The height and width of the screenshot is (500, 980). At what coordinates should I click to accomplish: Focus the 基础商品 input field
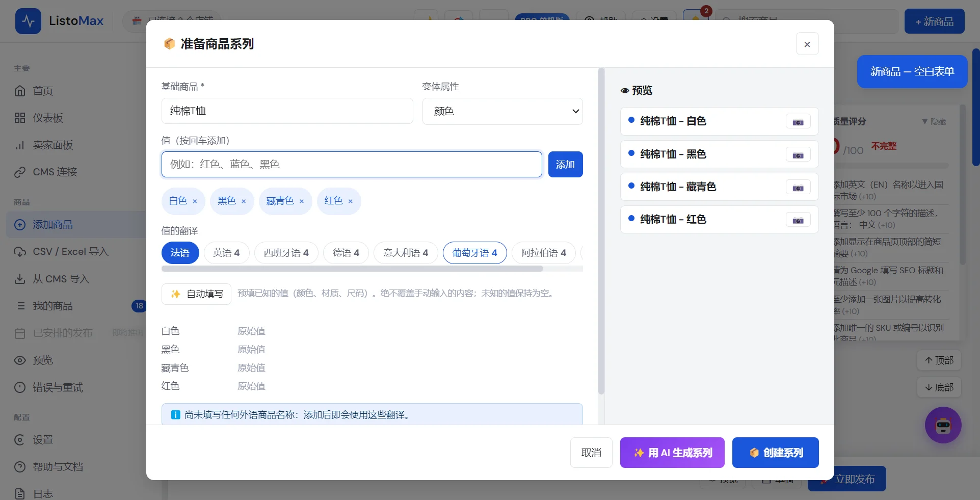coord(287,111)
